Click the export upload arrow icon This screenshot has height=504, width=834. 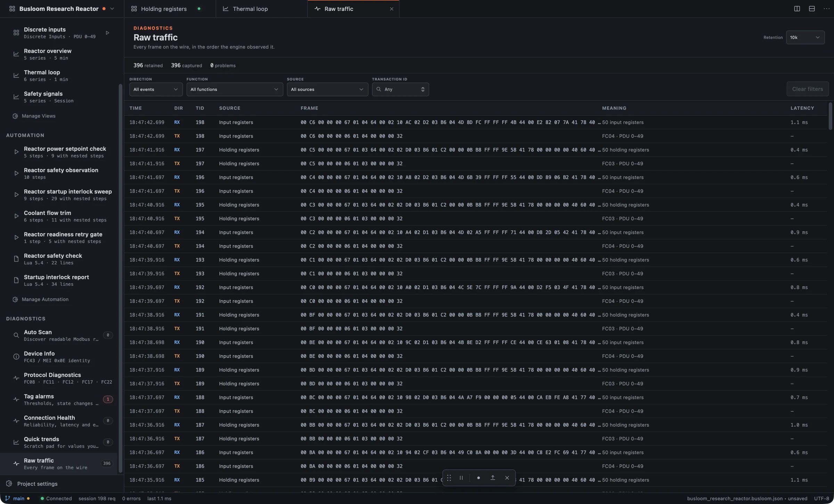point(492,478)
